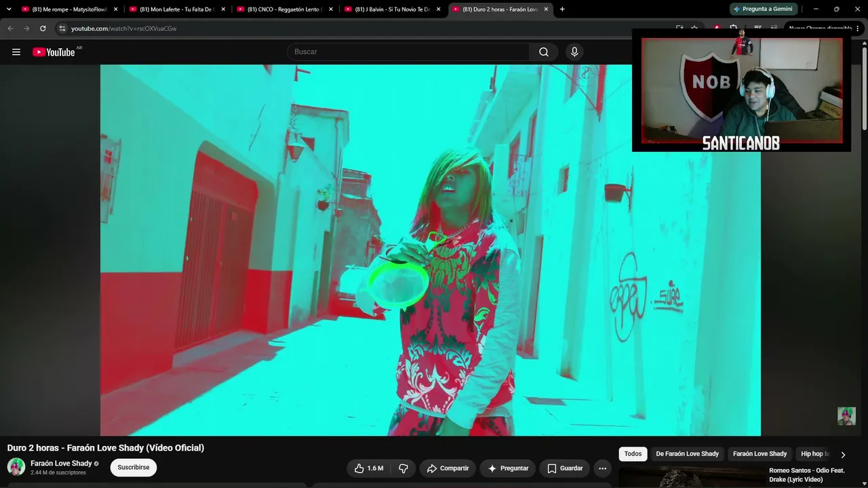Image resolution: width=868 pixels, height=488 pixels.
Task: Close the 'Me rompe - MatysitoFlow' tab
Action: pyautogui.click(x=115, y=9)
